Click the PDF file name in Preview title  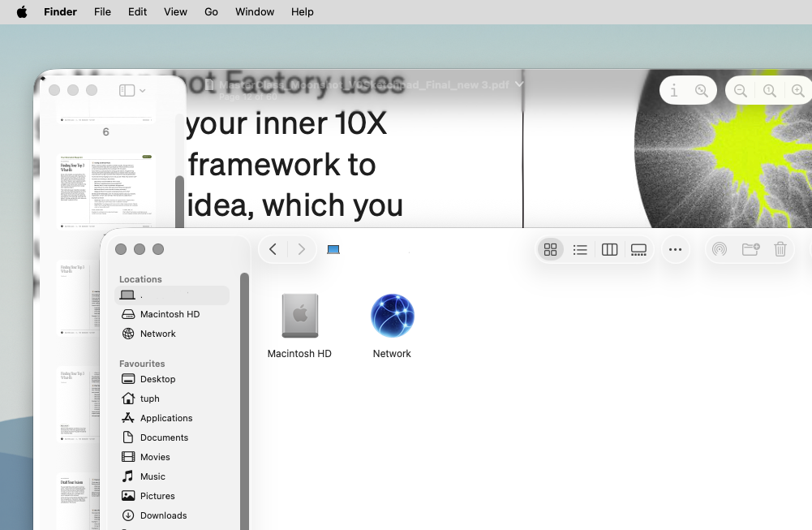[363, 85]
